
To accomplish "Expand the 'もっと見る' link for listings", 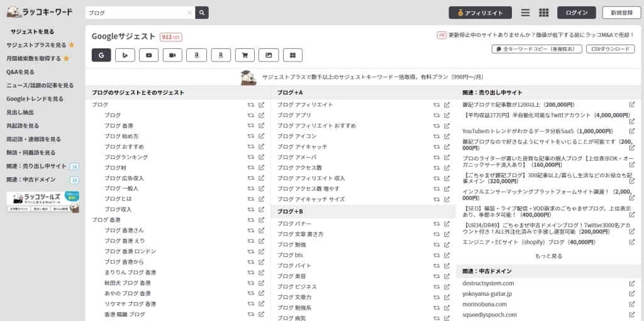I will click(x=548, y=256).
